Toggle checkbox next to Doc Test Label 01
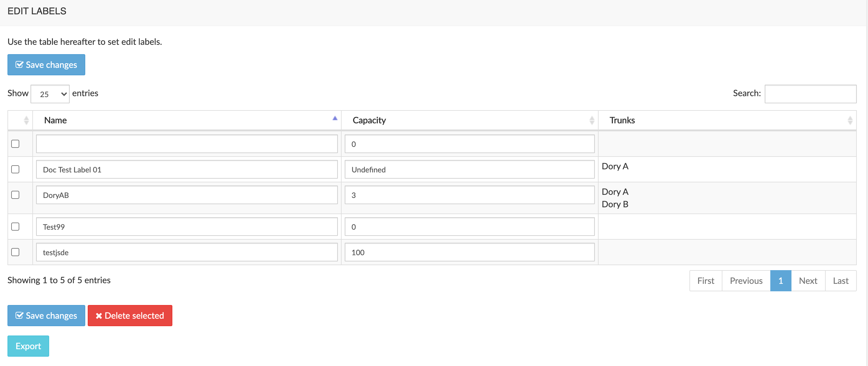Image resolution: width=868 pixels, height=366 pixels. click(x=15, y=169)
